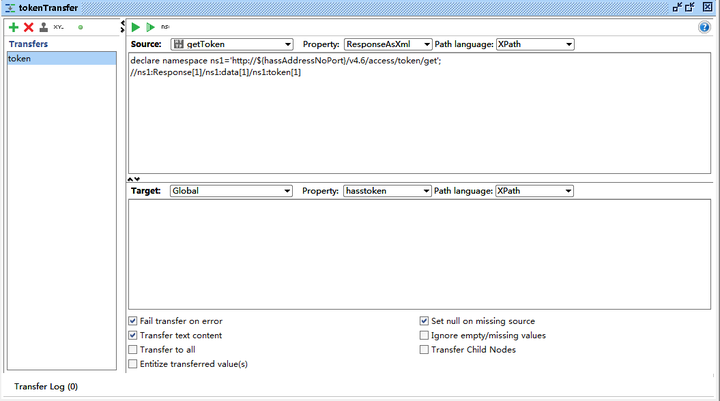Open the source Property dropdown ResponseAsXml
Viewport: 720px width, 401px height.
tap(388, 44)
